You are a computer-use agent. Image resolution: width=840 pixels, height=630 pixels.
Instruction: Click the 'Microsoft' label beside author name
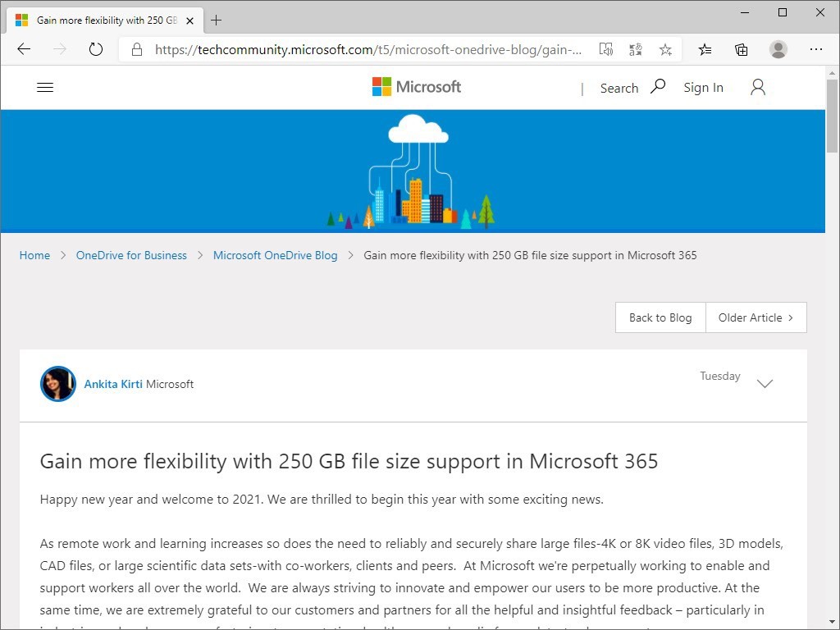click(x=170, y=384)
